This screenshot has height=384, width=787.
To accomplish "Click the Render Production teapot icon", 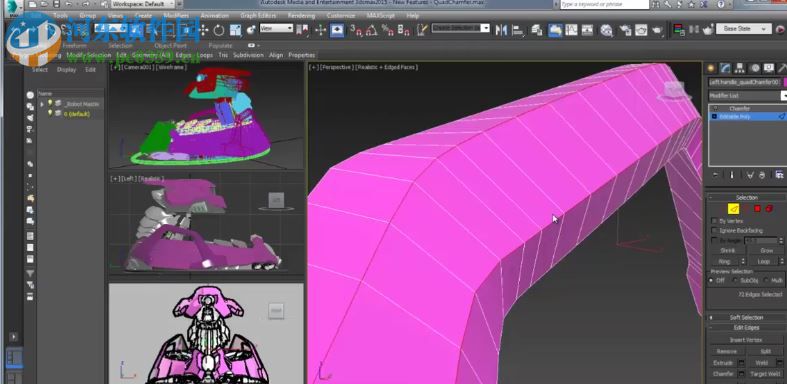I will [x=658, y=30].
